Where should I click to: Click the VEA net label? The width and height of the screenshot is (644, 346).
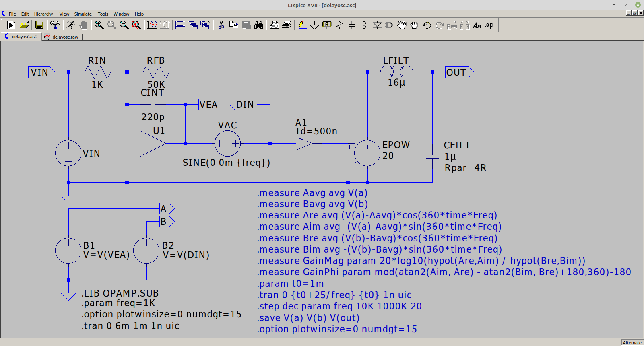[212, 105]
